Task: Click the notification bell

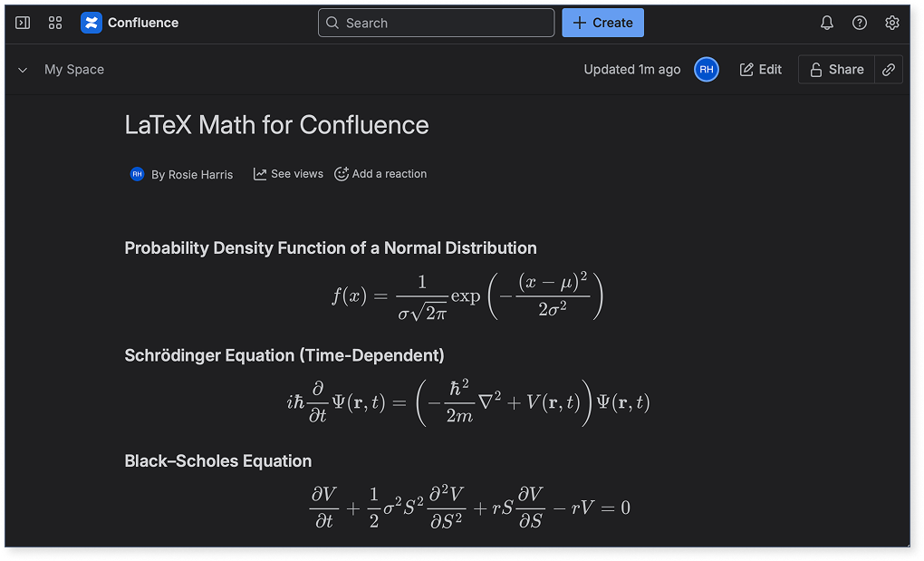Action: tap(826, 23)
